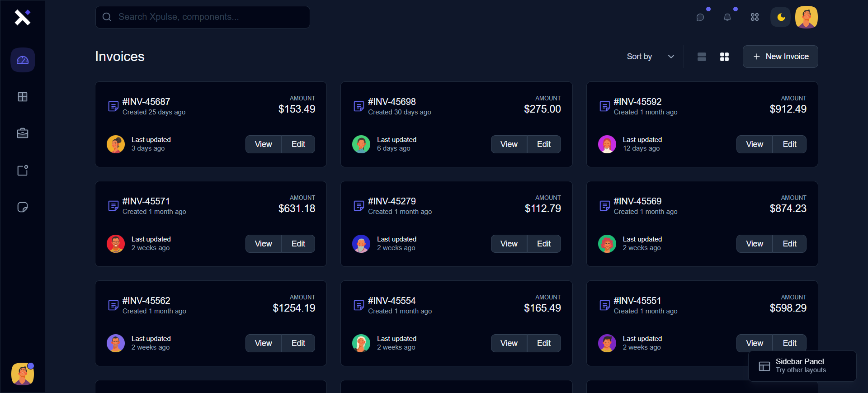Open the notifications bell icon
Screen dimensions: 868x393
[727, 17]
